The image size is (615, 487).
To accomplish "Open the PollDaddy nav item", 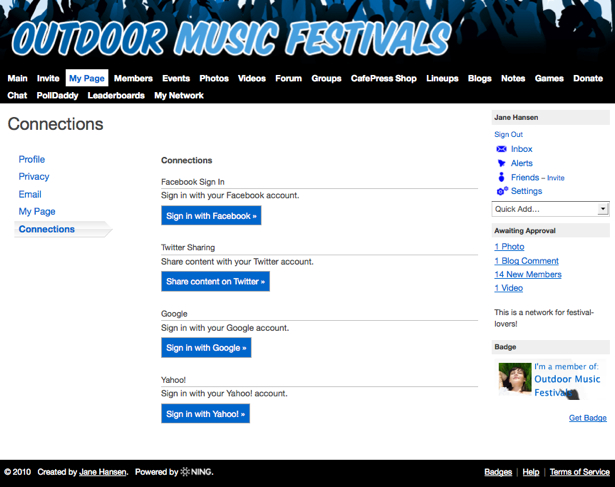I will coord(57,95).
